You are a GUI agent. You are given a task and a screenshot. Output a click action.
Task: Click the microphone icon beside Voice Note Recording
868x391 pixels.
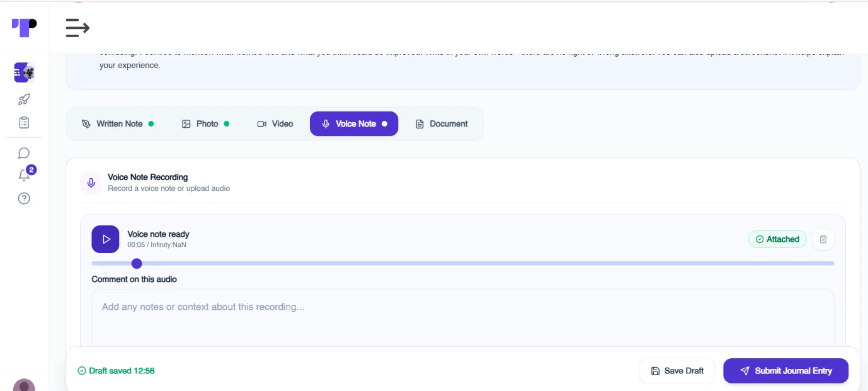pos(91,183)
